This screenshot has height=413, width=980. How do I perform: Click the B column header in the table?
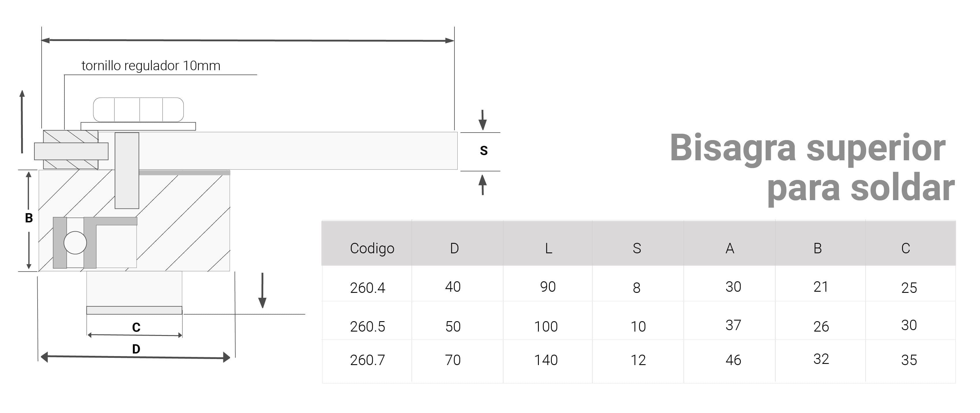(x=818, y=248)
